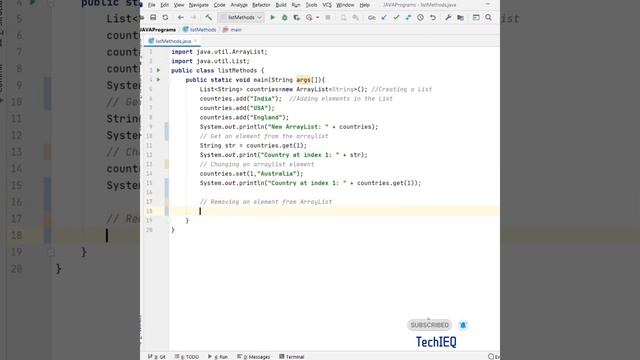The width and height of the screenshot is (640, 360).
Task: Click the VCS push/compare icon
Action: point(408,18)
